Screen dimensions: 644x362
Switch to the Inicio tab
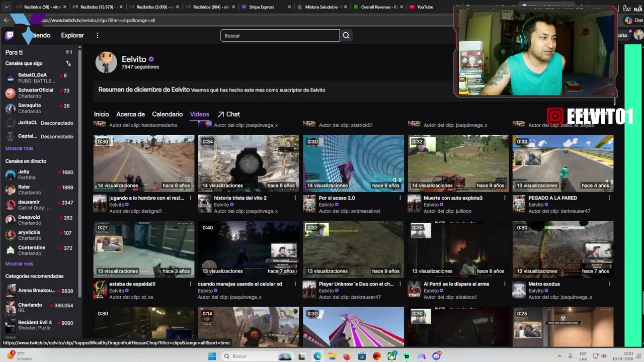pos(101,114)
